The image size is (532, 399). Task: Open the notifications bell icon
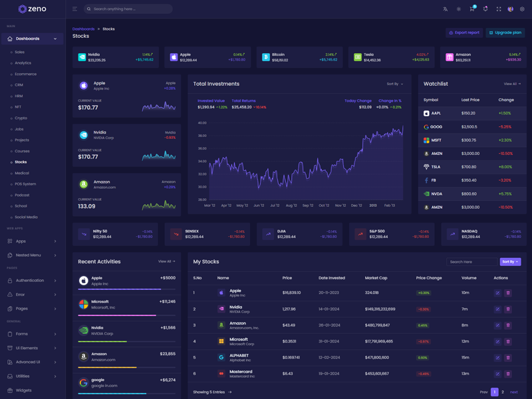click(485, 9)
